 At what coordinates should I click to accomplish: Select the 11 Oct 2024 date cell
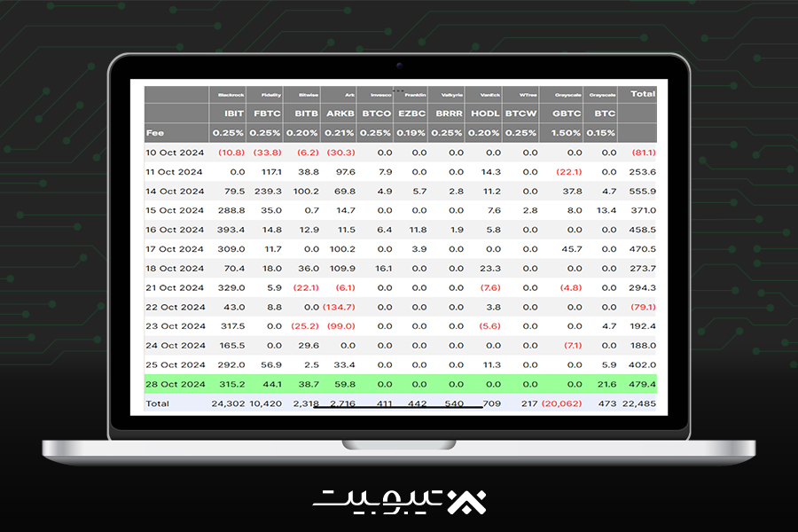click(x=174, y=172)
